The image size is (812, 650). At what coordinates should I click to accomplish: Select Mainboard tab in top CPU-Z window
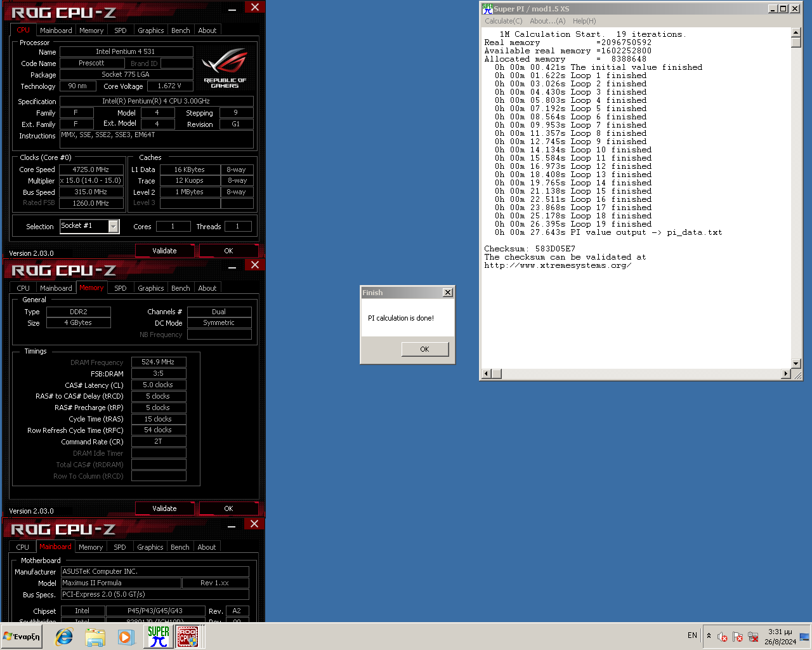point(56,30)
